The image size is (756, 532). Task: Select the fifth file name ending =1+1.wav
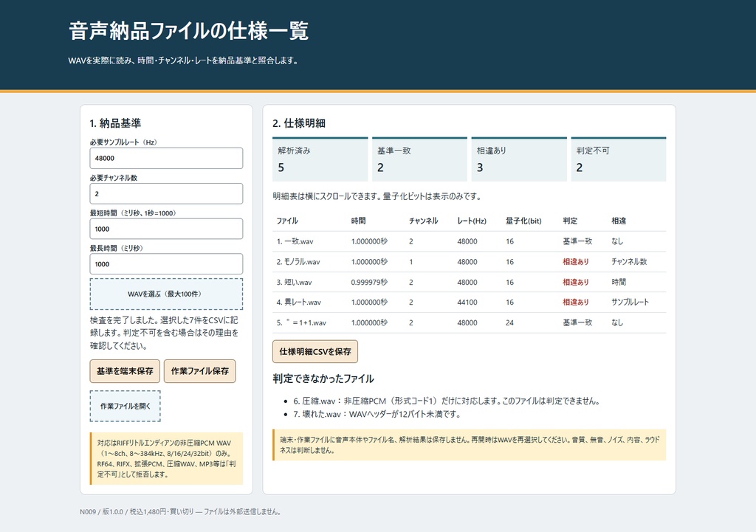pos(301,323)
